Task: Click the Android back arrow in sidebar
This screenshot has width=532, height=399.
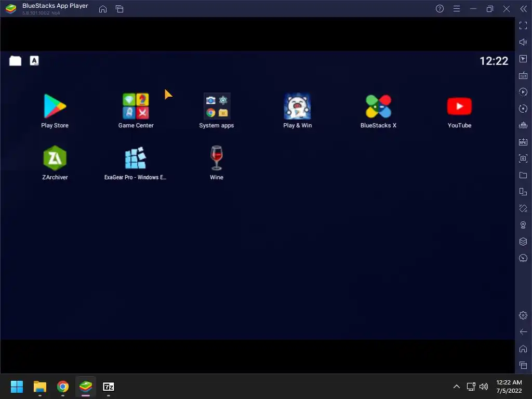Action: pos(523,332)
